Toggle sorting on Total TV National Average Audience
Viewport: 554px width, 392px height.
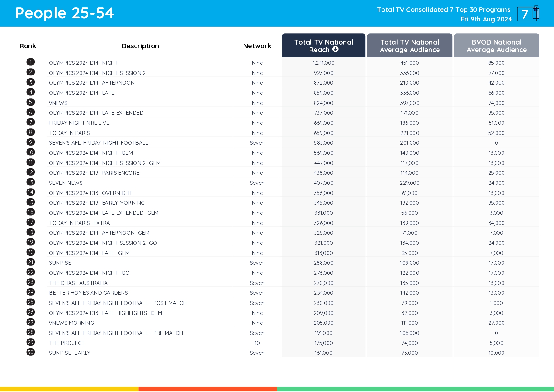[x=409, y=46]
